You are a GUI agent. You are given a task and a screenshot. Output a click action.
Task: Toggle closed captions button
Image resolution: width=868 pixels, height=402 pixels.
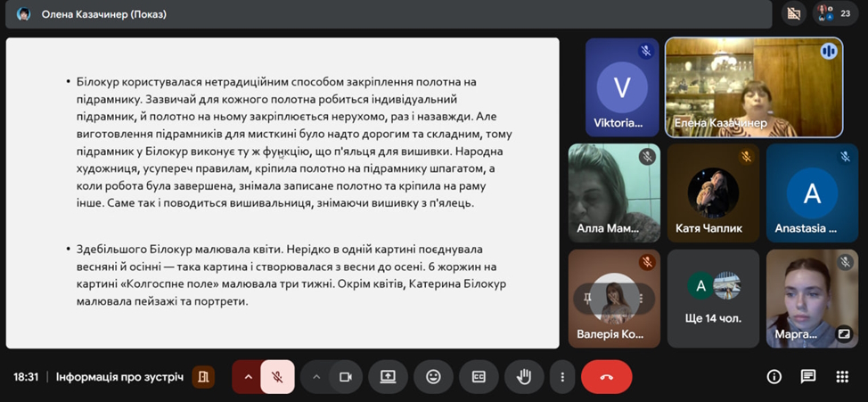[x=479, y=377]
